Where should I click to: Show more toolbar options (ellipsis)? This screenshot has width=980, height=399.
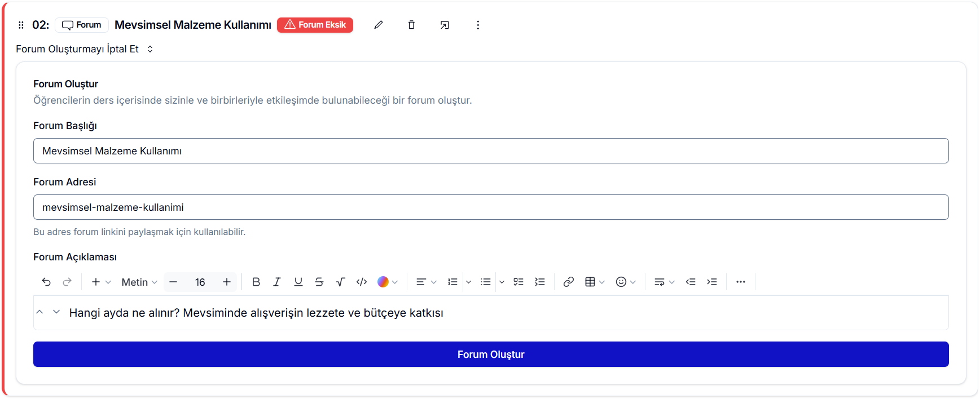click(741, 282)
